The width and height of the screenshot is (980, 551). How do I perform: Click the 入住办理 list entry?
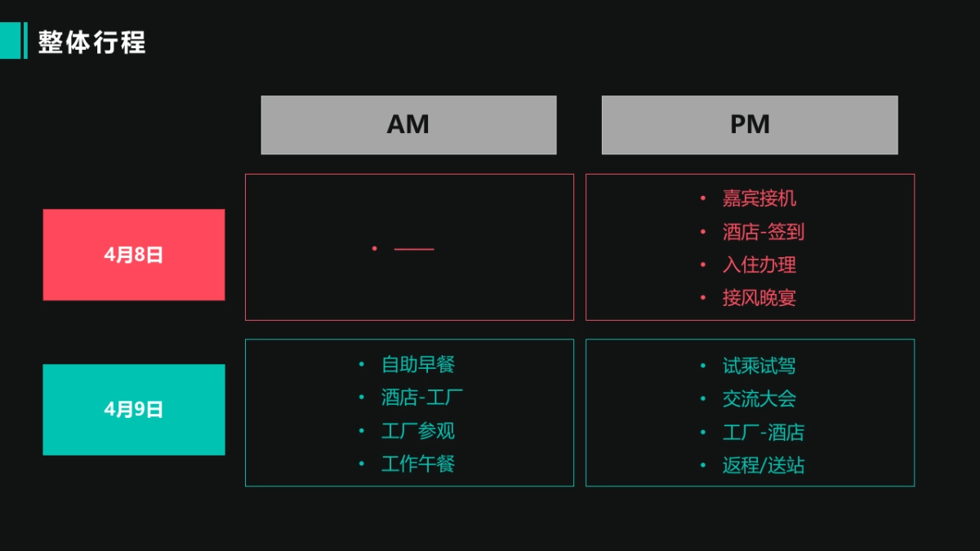tap(759, 264)
